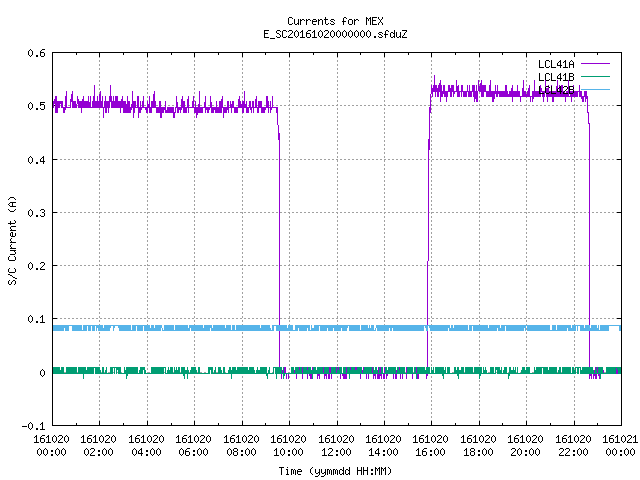Click the 0.4 y-axis tick value
Screen dimensions: 640x480
(x=36, y=160)
